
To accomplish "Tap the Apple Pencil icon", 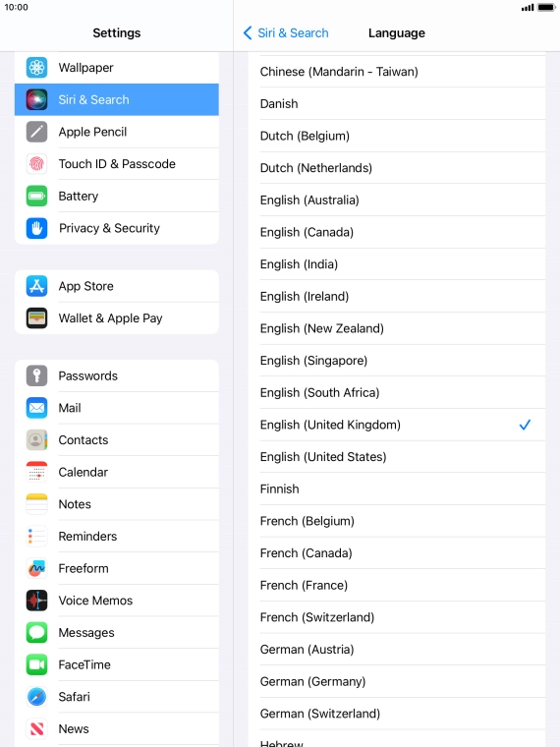I will point(36,132).
